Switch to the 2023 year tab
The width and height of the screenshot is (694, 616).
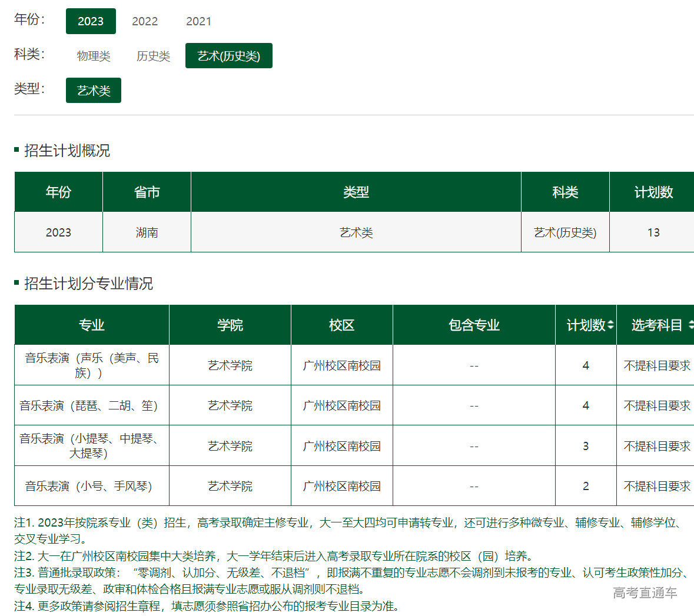click(91, 21)
